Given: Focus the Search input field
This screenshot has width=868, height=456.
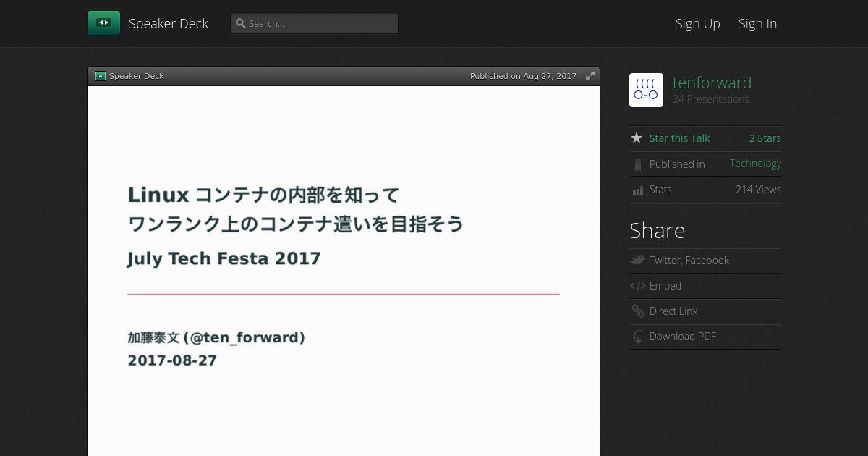Looking at the screenshot, I should click(x=314, y=23).
